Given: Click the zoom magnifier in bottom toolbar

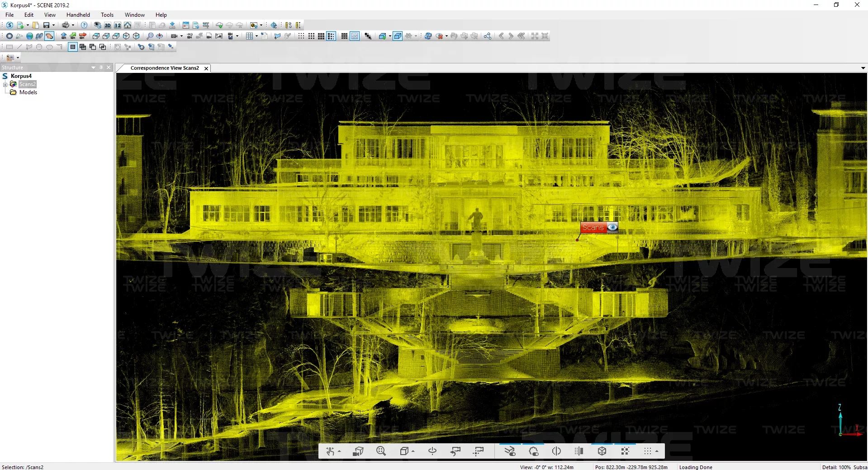Looking at the screenshot, I should pyautogui.click(x=381, y=451).
